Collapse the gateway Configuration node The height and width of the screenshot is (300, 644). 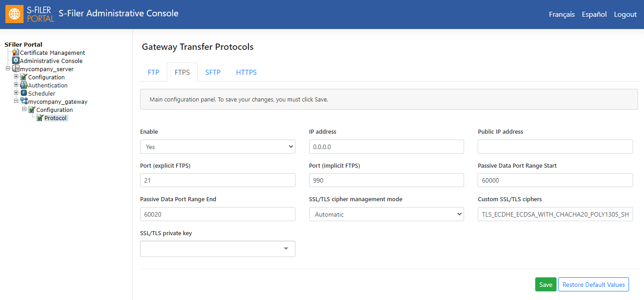24,109
